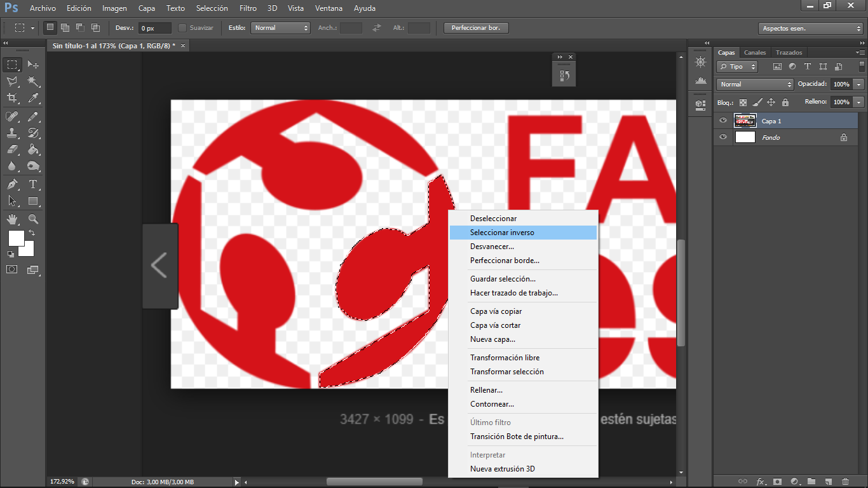868x488 pixels.
Task: Select the Move tool
Action: 33,65
